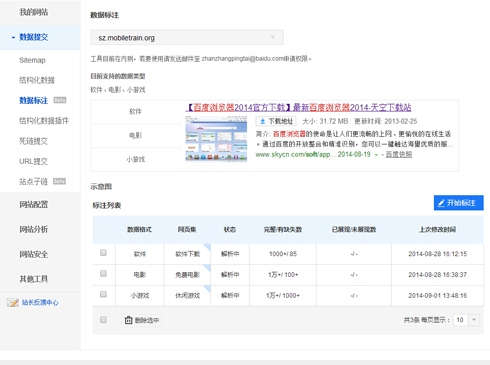
Task: Click the blue corner marker on 免费电影 cell
Action: tap(208, 268)
